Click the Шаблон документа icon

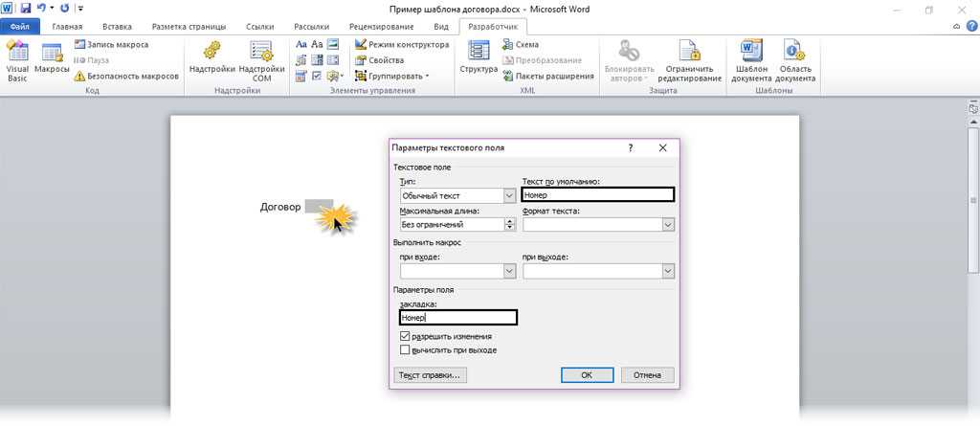751,59
